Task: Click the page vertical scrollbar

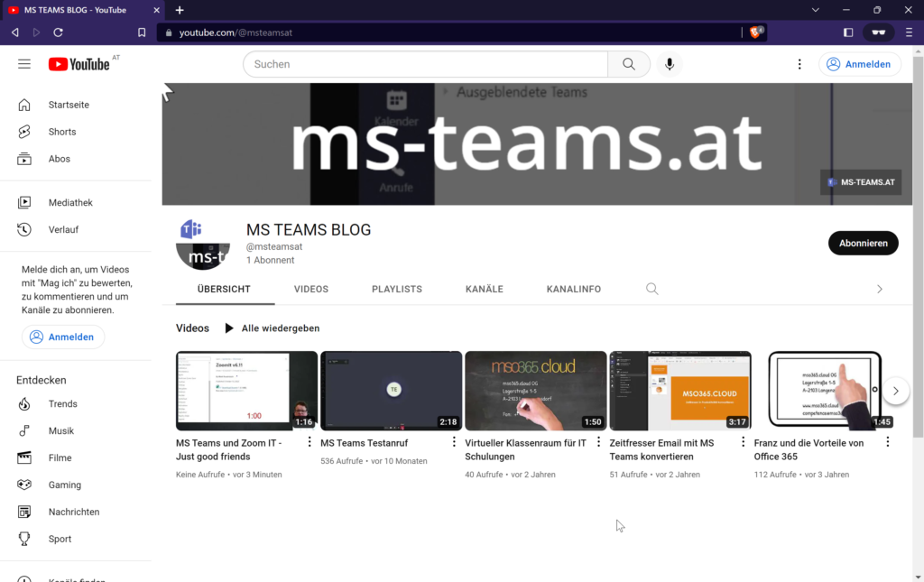Action: 918,247
